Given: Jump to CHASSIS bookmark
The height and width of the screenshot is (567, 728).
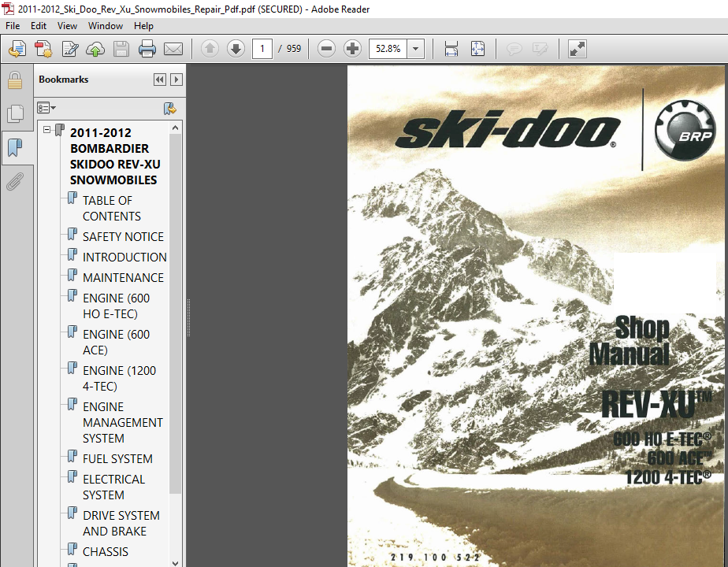Looking at the screenshot, I should (x=106, y=552).
